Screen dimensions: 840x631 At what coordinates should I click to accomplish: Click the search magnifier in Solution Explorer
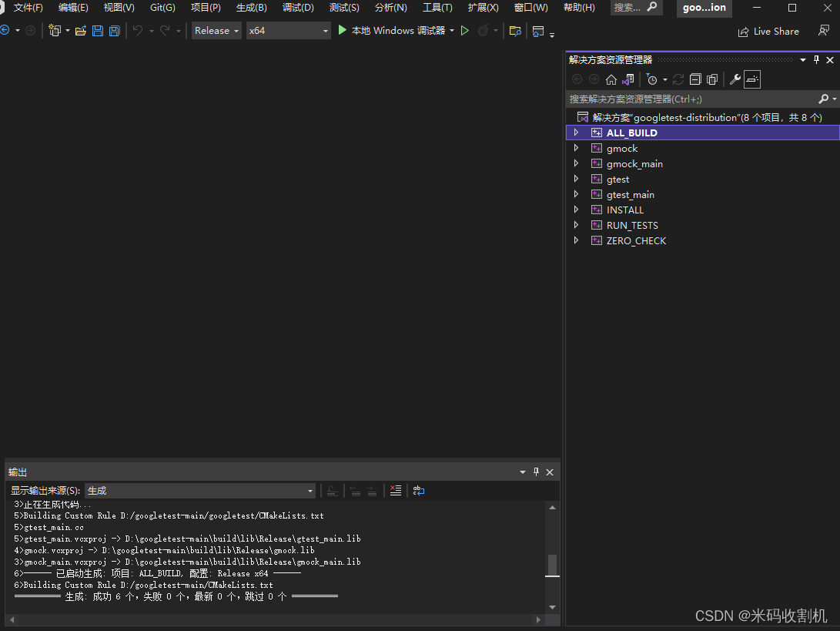(823, 99)
